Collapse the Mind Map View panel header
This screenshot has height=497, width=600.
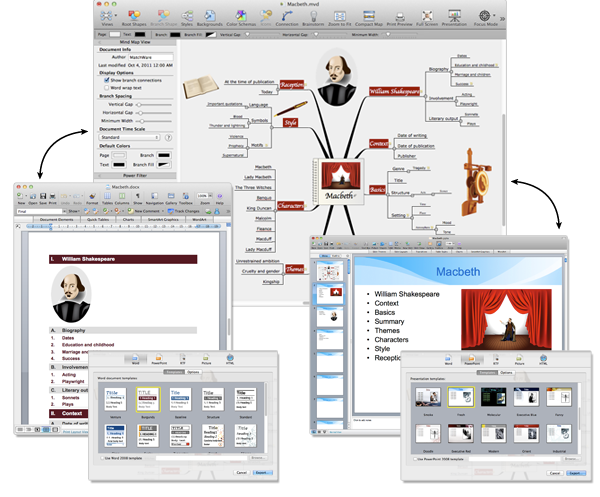click(x=135, y=42)
